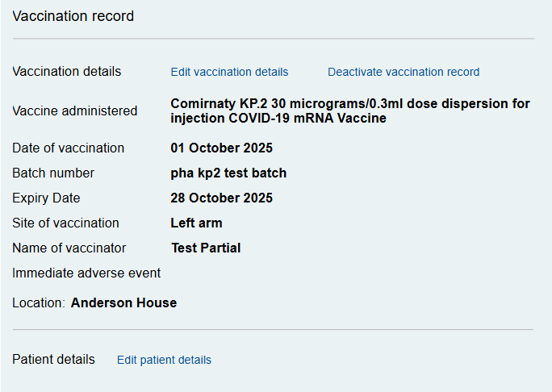Click vaccinator name Test Partial
This screenshot has height=392, width=552.
coord(206,248)
